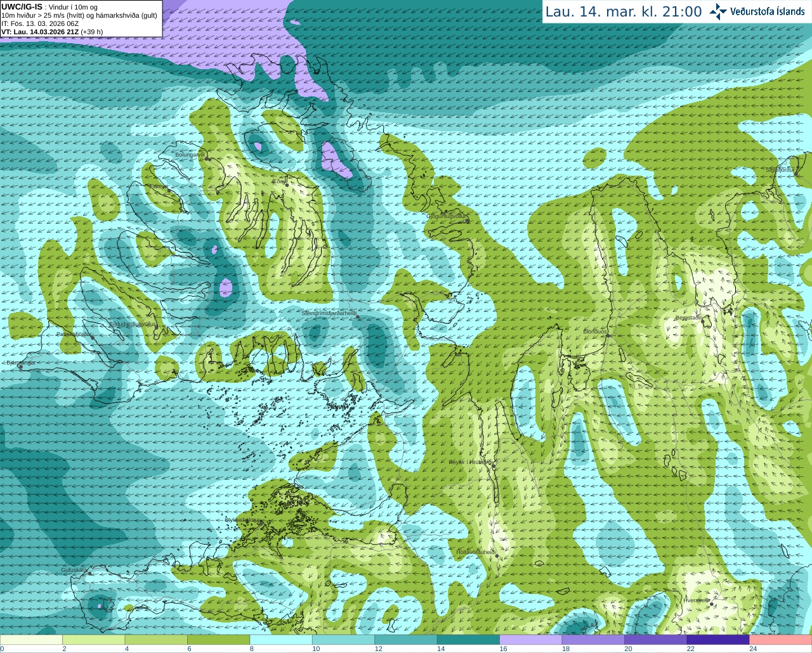The width and height of the screenshot is (812, 653).
Task: Click the 4–6 m/s green legend swatch
Action: coord(156,640)
